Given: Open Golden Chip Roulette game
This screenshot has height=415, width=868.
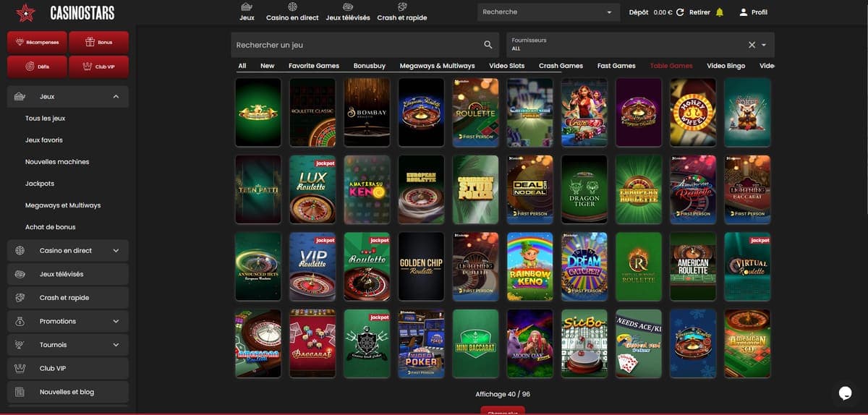Looking at the screenshot, I should coord(421,267).
